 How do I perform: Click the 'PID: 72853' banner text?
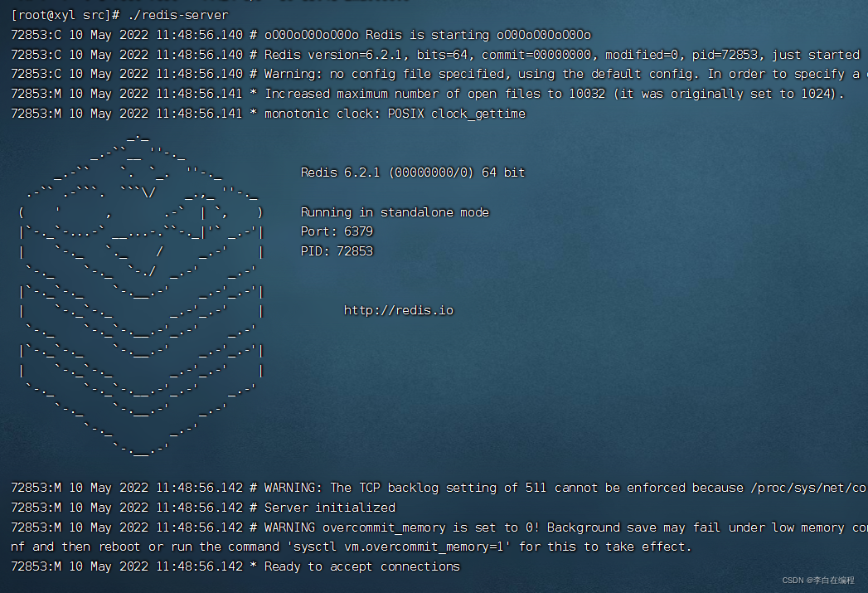pos(337,251)
